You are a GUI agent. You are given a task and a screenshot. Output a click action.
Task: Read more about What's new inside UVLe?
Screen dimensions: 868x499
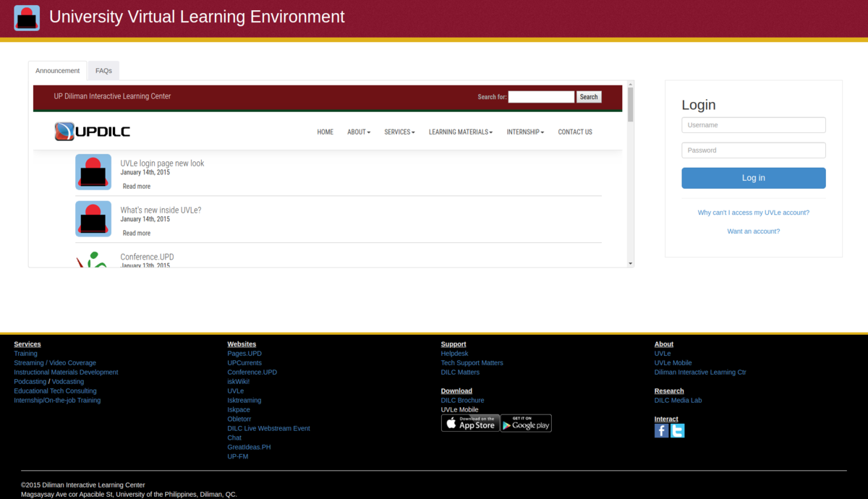coord(137,233)
